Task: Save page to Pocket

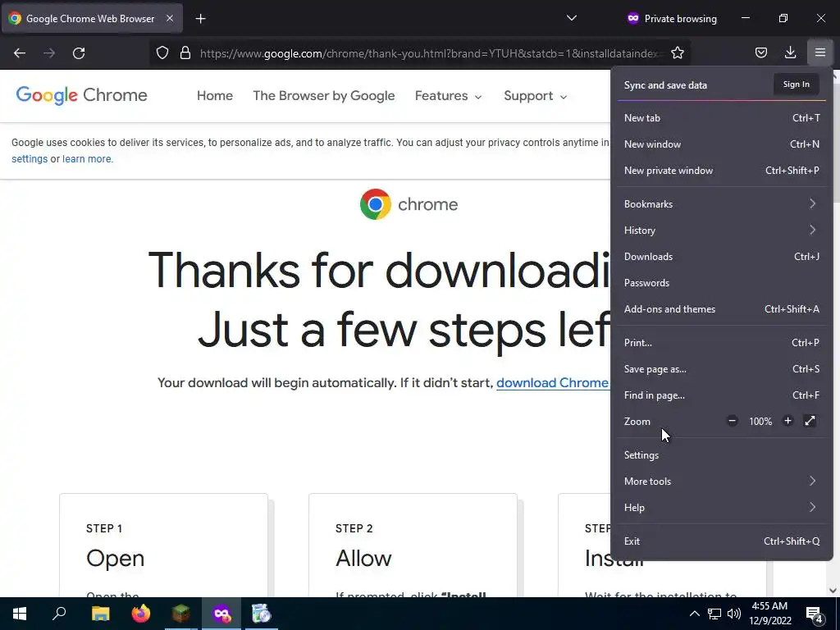Action: pyautogui.click(x=760, y=52)
